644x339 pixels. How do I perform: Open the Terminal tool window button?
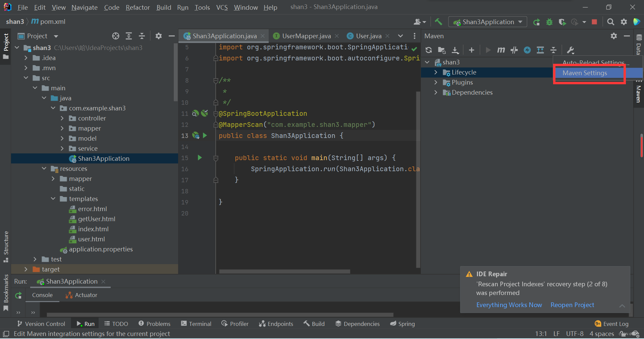196,324
